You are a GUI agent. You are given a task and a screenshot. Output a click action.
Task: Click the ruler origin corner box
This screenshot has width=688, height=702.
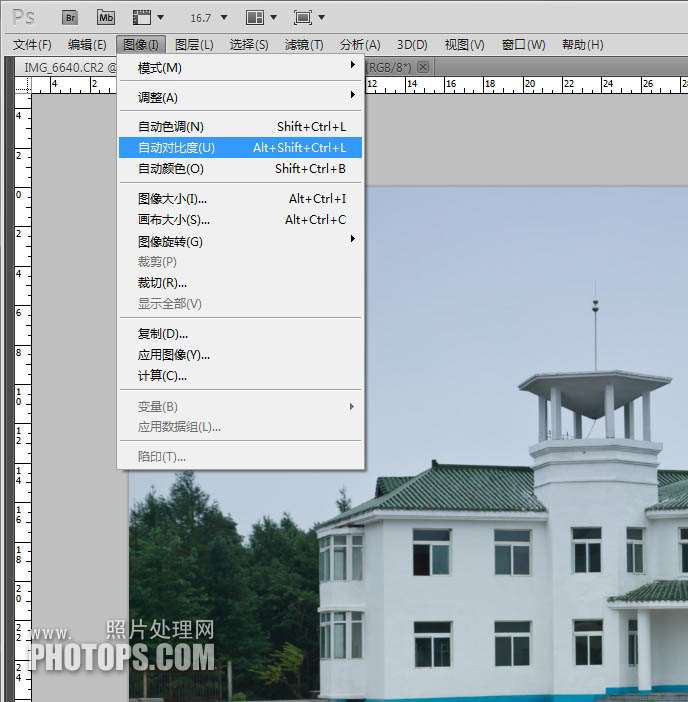tap(23, 85)
